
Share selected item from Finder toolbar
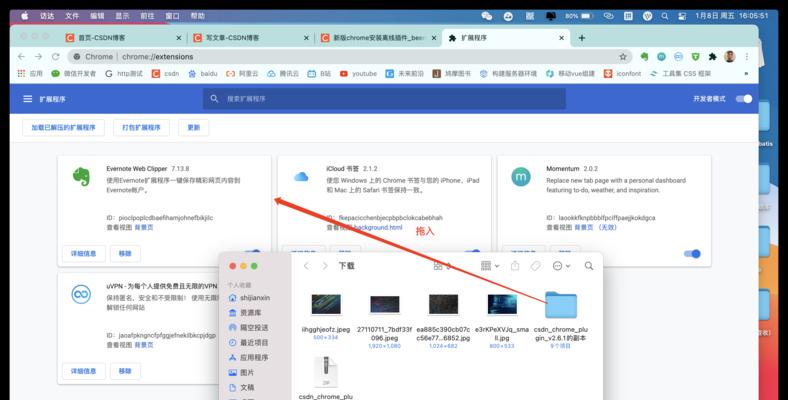pos(515,266)
